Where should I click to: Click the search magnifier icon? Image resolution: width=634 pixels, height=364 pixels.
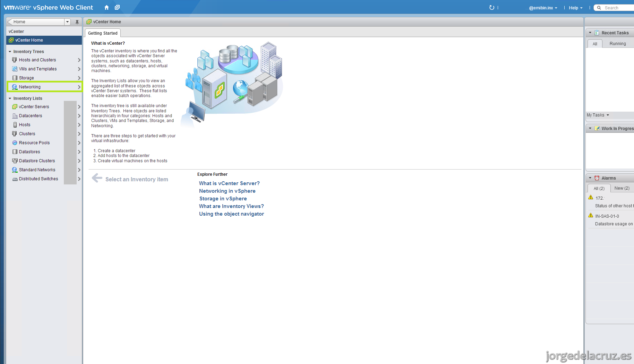click(x=599, y=8)
